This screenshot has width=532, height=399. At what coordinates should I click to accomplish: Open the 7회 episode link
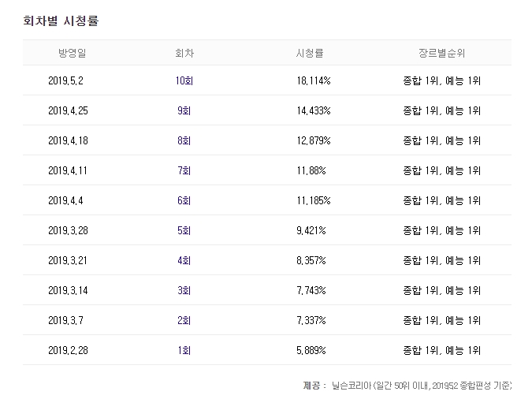pos(184,170)
